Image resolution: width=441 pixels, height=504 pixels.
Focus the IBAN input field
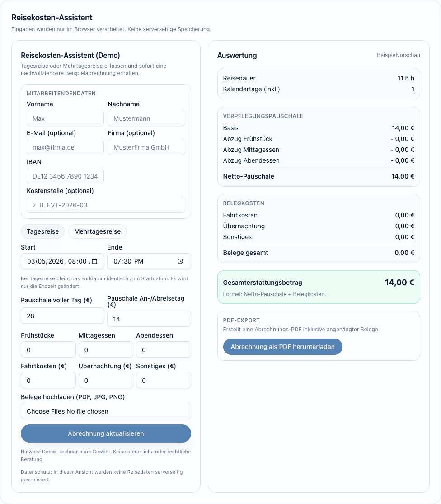click(65, 176)
